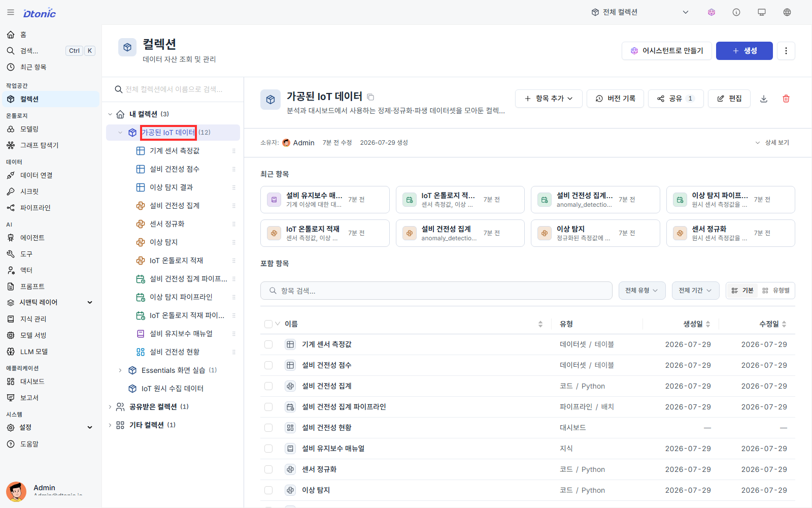Click the monitor display icon in top bar
The image size is (812, 508).
pos(762,12)
